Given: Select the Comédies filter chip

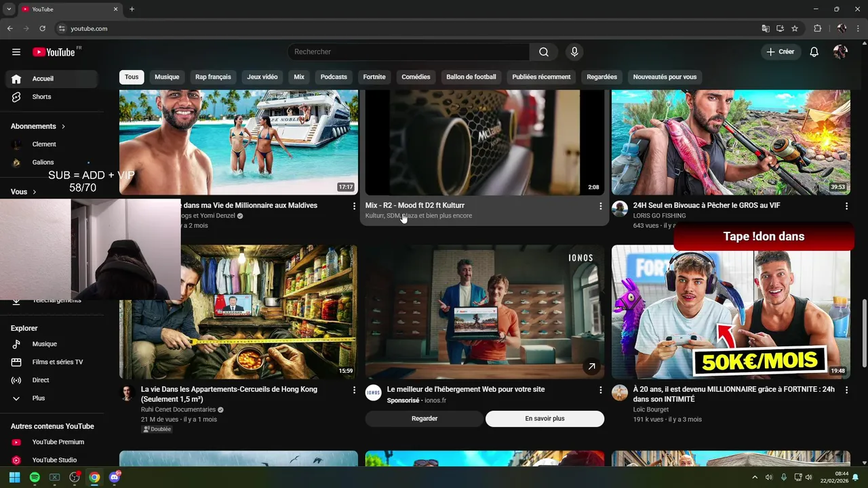Looking at the screenshot, I should point(416,77).
